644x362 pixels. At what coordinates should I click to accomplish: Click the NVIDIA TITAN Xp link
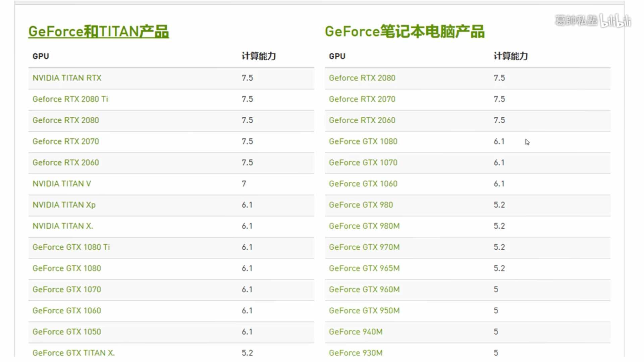pos(64,205)
